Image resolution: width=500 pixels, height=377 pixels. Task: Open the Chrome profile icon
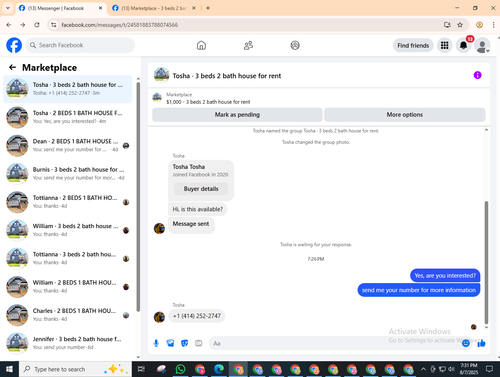click(x=479, y=25)
